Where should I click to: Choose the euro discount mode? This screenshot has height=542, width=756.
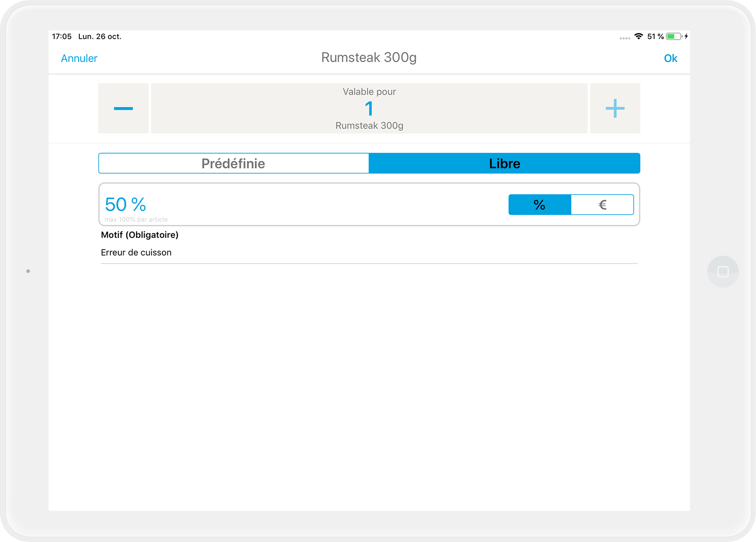pos(602,204)
